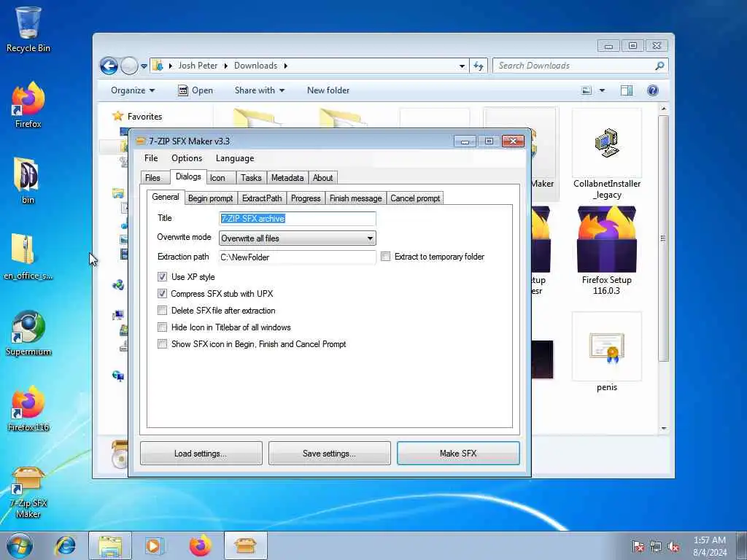Enable Delete SFX file after extraction
The height and width of the screenshot is (560, 747).
pos(163,311)
